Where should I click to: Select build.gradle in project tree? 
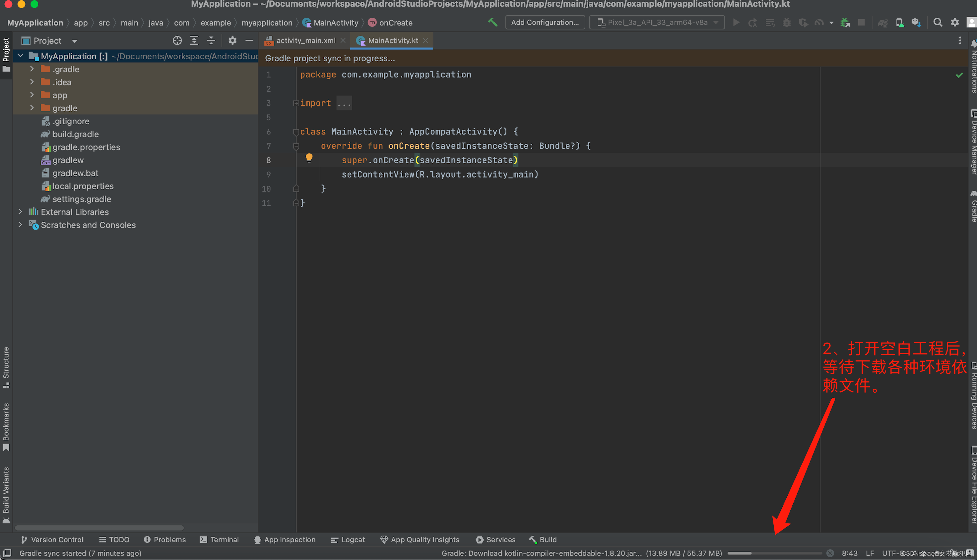tap(76, 134)
